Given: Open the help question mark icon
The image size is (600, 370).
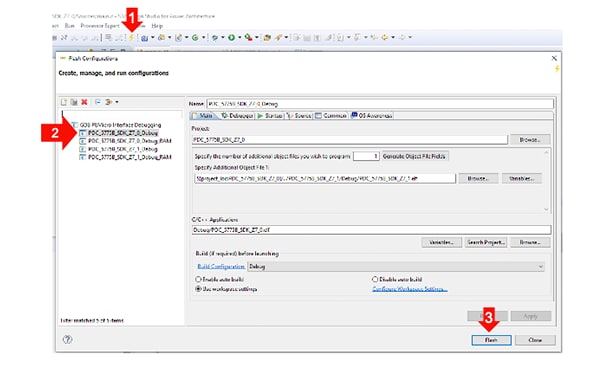Looking at the screenshot, I should (67, 339).
